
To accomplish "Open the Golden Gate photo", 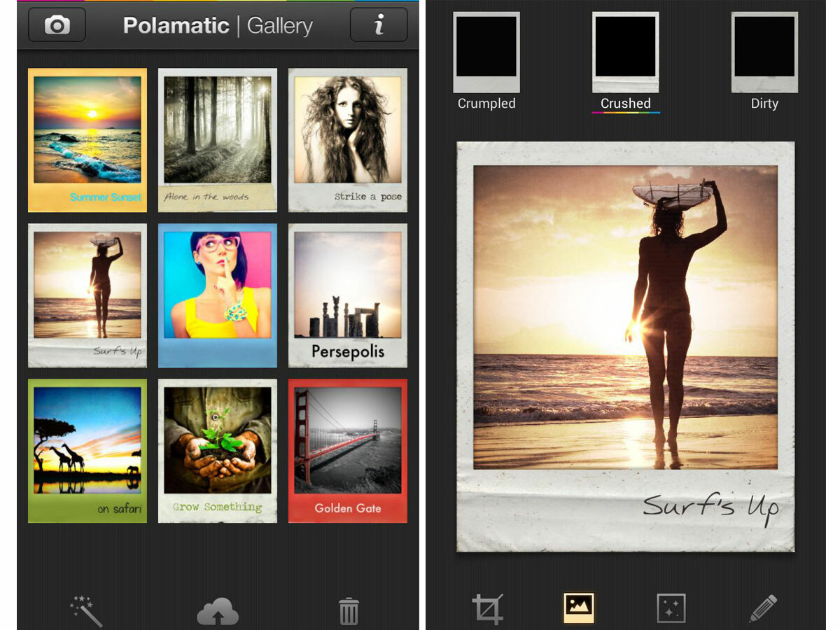I will [x=348, y=451].
